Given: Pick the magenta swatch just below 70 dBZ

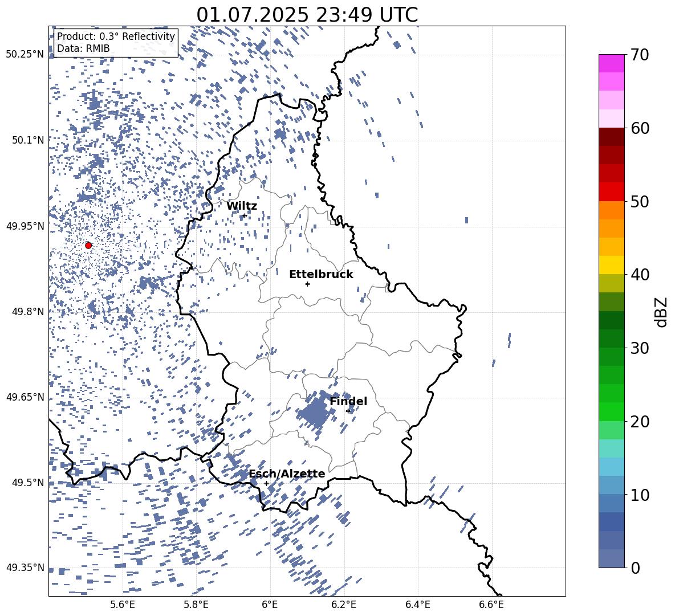Looking at the screenshot, I should pos(611,63).
